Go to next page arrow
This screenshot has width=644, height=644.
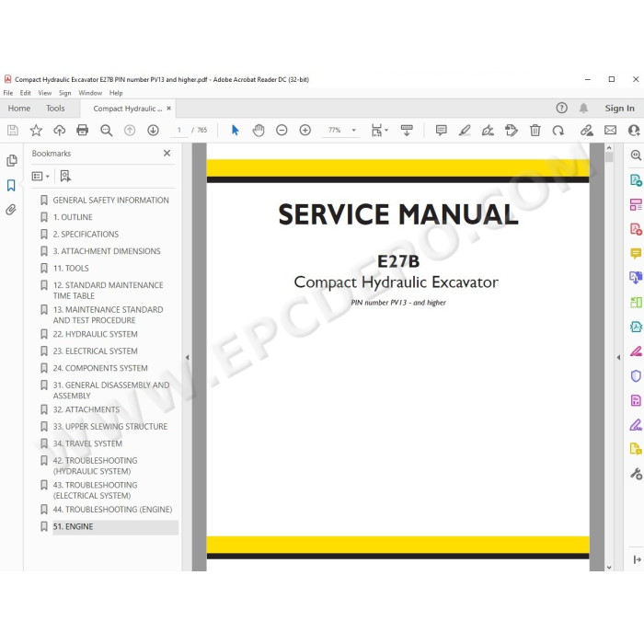154,131
